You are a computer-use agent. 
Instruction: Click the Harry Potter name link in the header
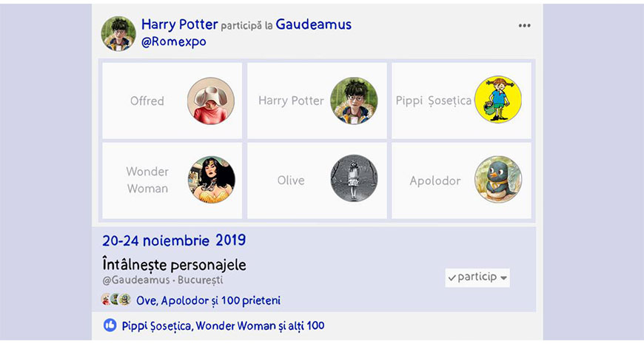[x=179, y=24]
